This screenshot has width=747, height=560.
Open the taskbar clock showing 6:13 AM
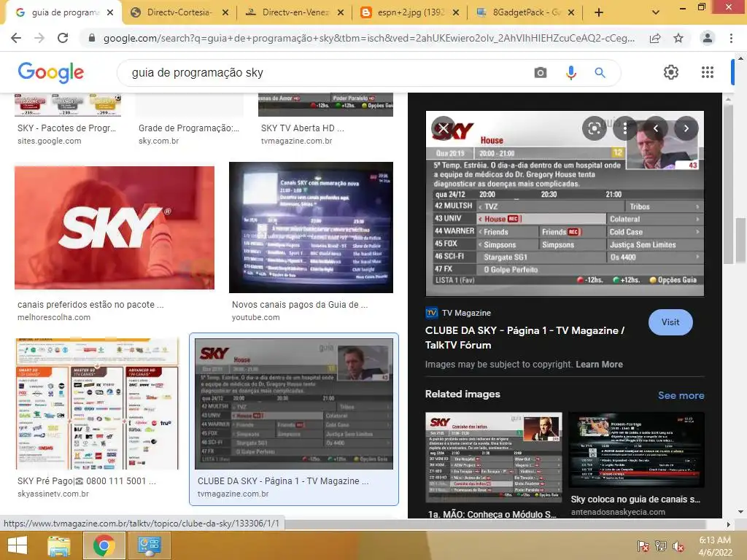[715, 545]
